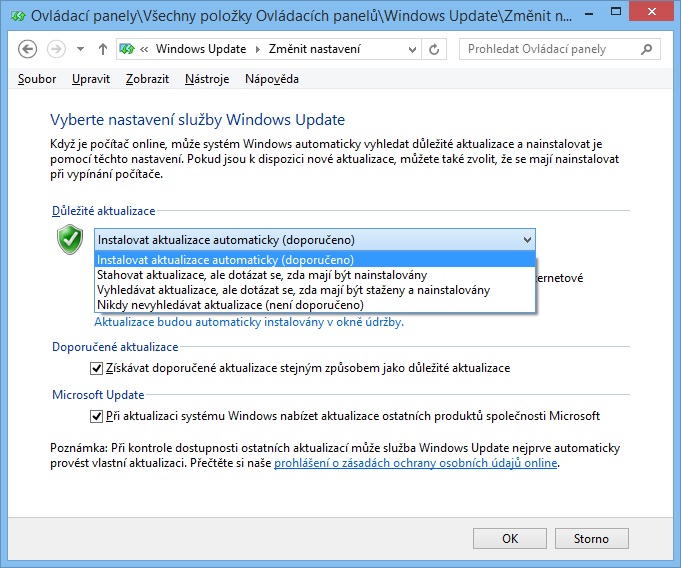Toggle Microsoft products update offering checkbox
The width and height of the screenshot is (681, 568).
tap(96, 416)
